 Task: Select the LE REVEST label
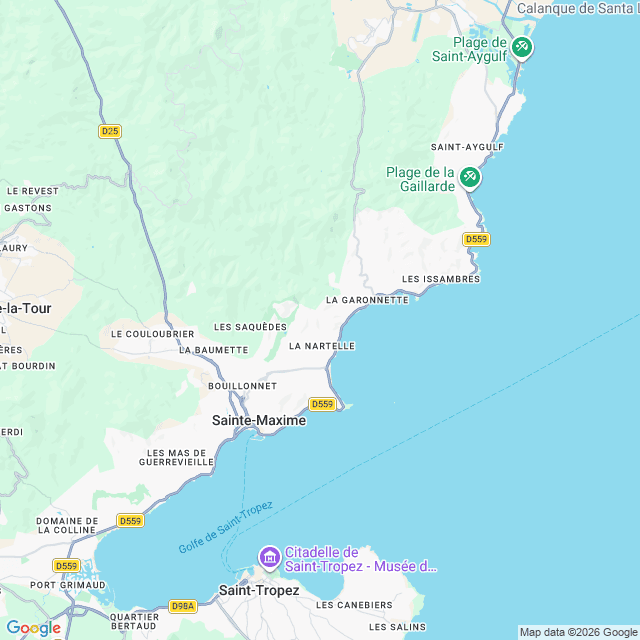[33, 191]
